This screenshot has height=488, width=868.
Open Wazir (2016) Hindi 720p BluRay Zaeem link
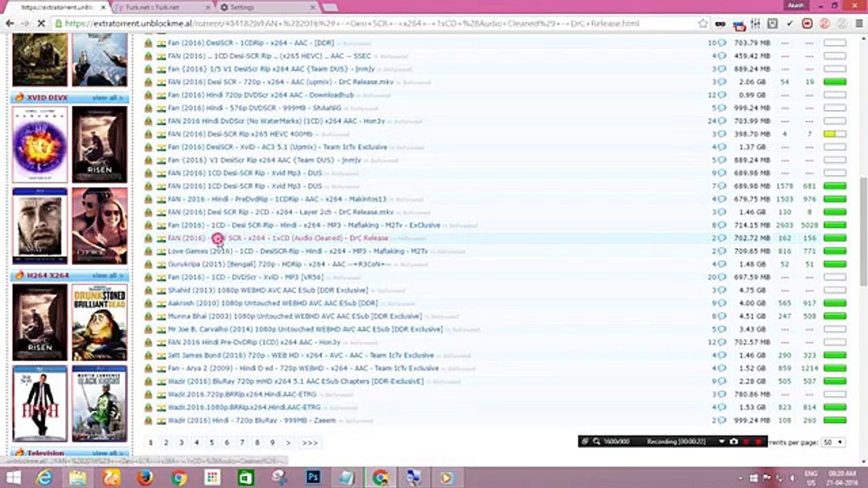pos(252,420)
